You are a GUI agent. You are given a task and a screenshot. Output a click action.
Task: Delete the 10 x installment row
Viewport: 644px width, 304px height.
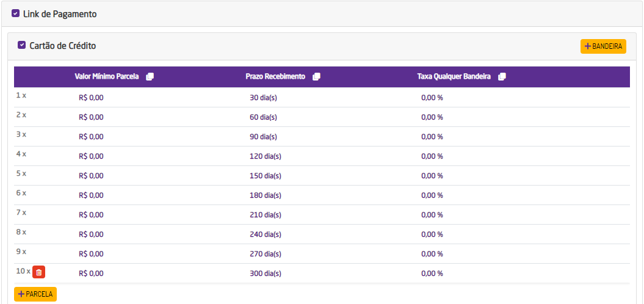point(38,273)
